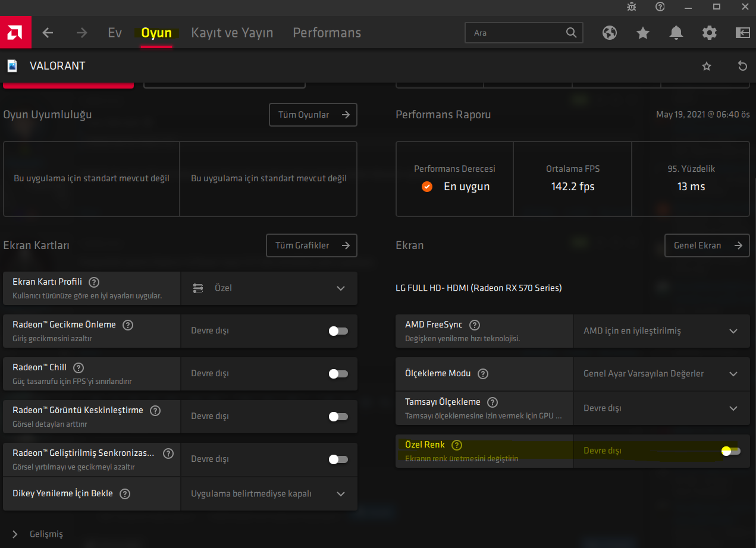Open Tamsayı Ölçekleme dropdown

click(x=661, y=408)
